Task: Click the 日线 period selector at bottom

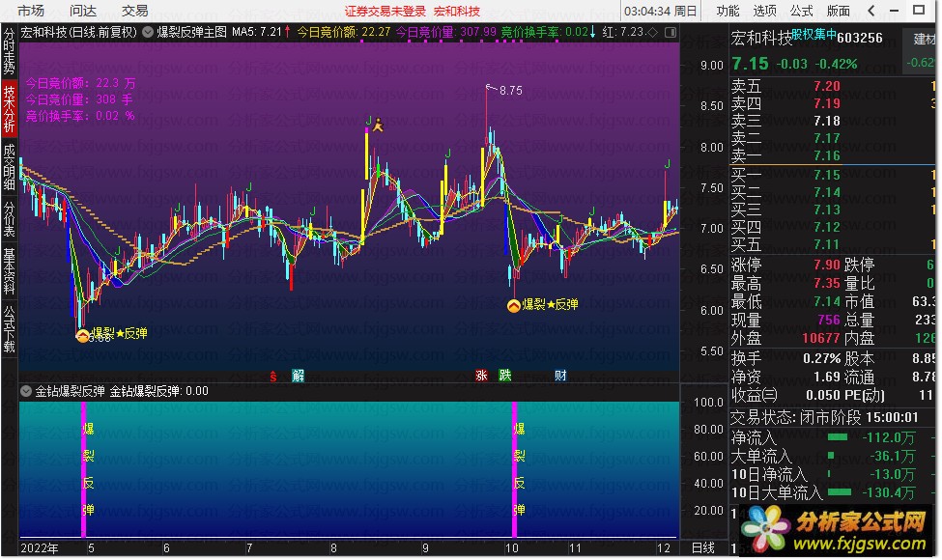Action: pyautogui.click(x=703, y=548)
